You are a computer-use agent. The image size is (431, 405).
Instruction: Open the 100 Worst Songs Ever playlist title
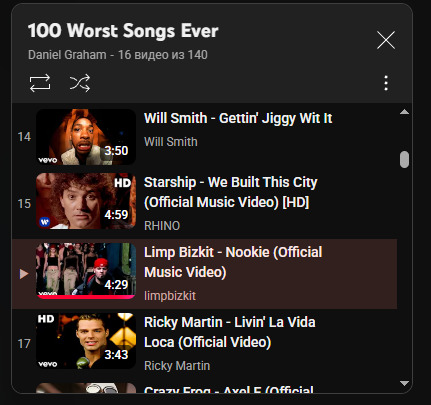(123, 31)
